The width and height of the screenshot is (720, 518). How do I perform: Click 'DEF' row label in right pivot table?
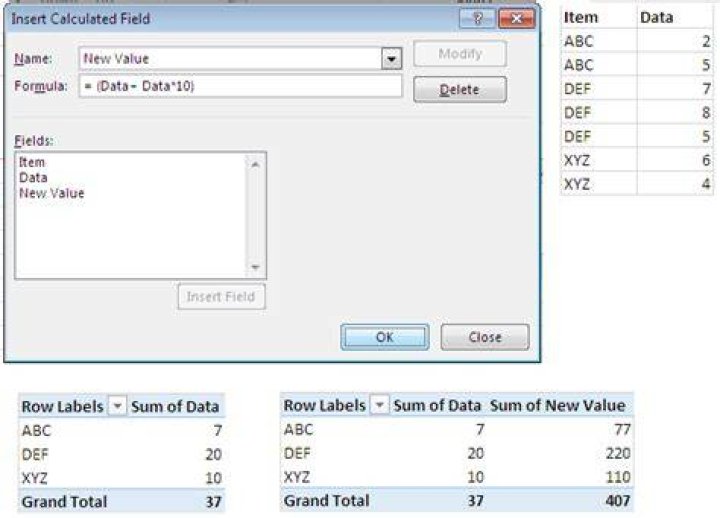coord(297,453)
